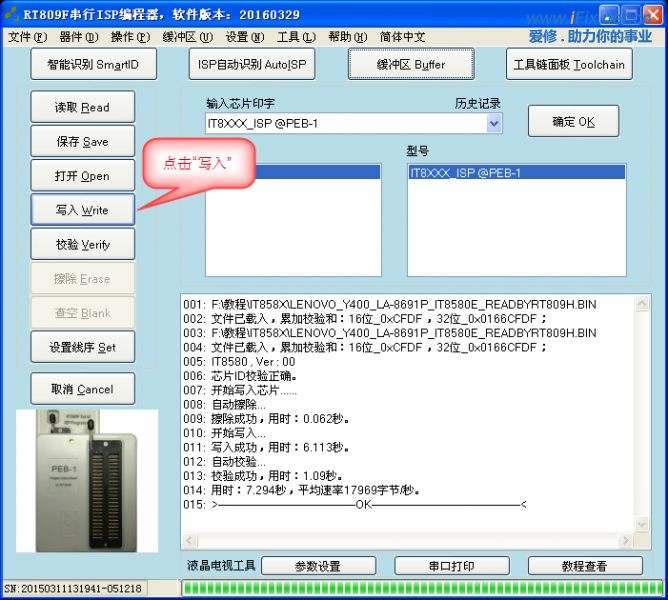Click 打开 Open file button
Image resolution: width=668 pixels, height=600 pixels.
click(x=82, y=176)
